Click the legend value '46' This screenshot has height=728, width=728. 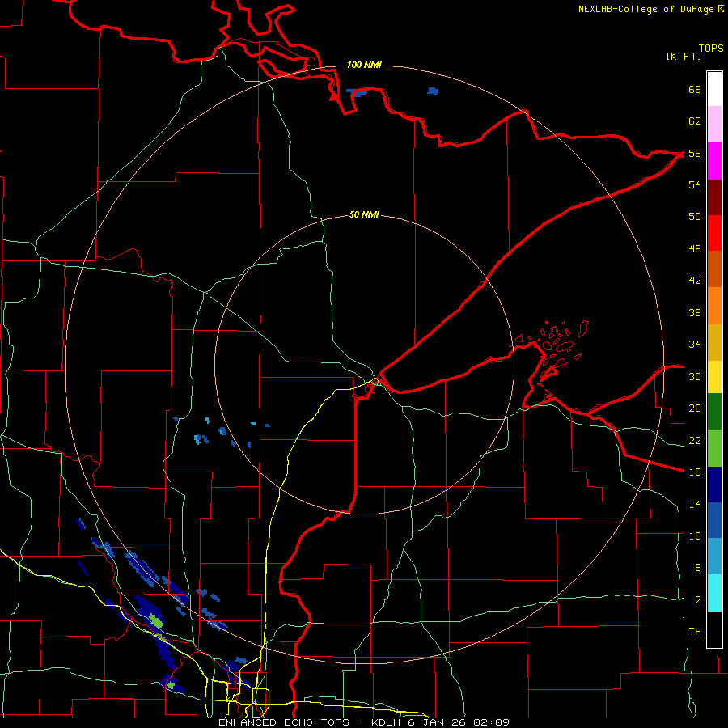point(695,248)
